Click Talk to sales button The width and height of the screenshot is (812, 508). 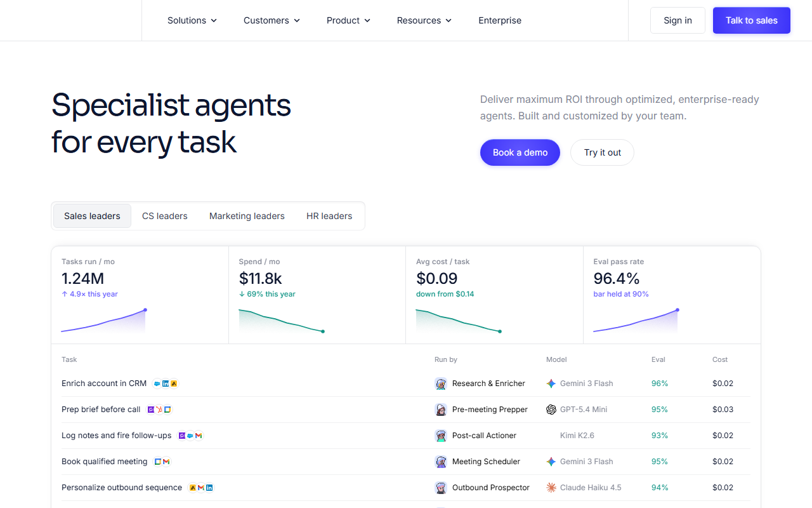click(752, 20)
